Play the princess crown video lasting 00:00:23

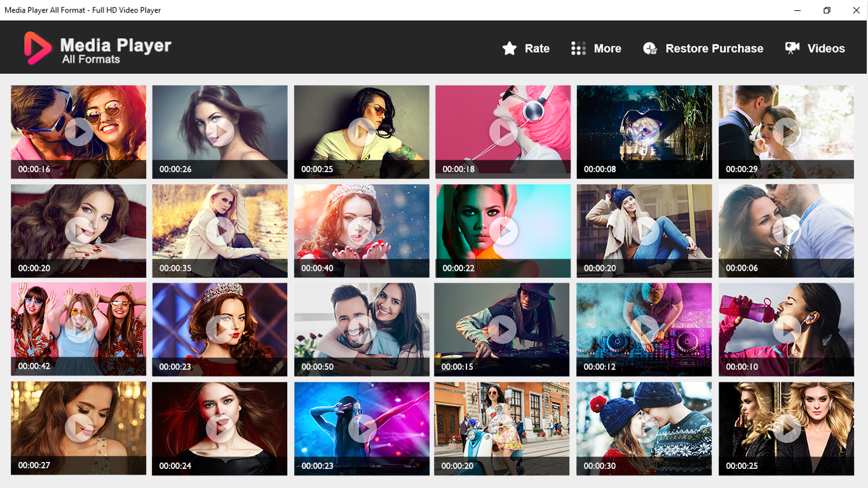click(x=219, y=329)
